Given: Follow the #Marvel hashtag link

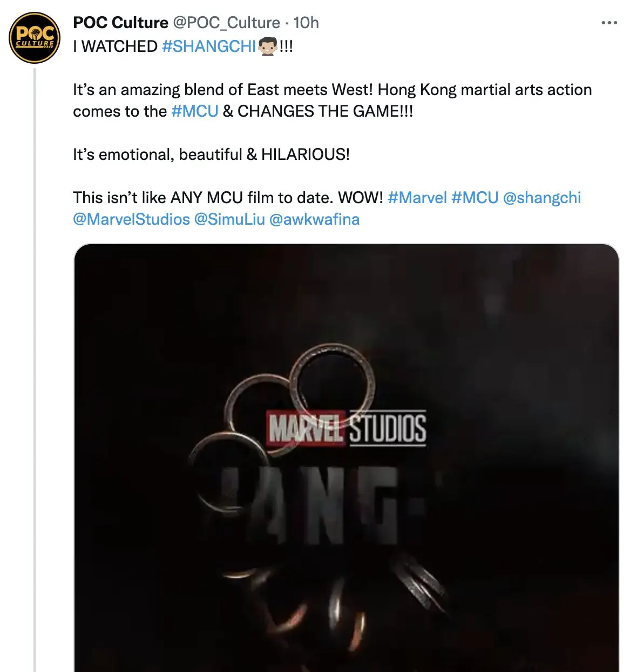Looking at the screenshot, I should 417,198.
